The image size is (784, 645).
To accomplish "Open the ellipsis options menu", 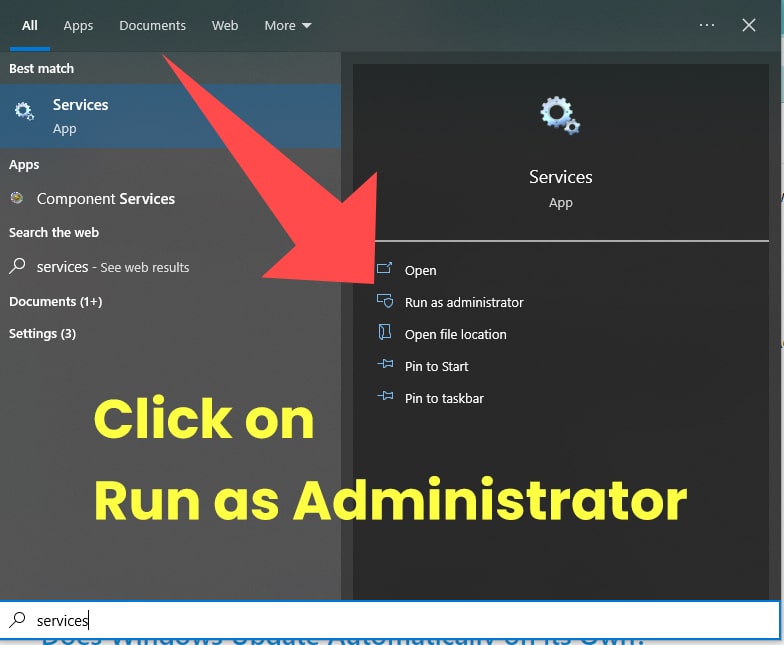I will click(x=707, y=25).
